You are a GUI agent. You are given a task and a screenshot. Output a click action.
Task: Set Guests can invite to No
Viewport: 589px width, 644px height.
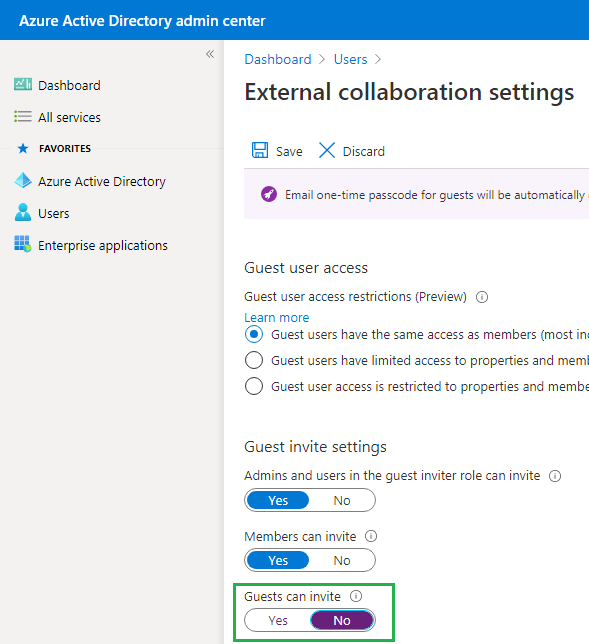tap(342, 620)
